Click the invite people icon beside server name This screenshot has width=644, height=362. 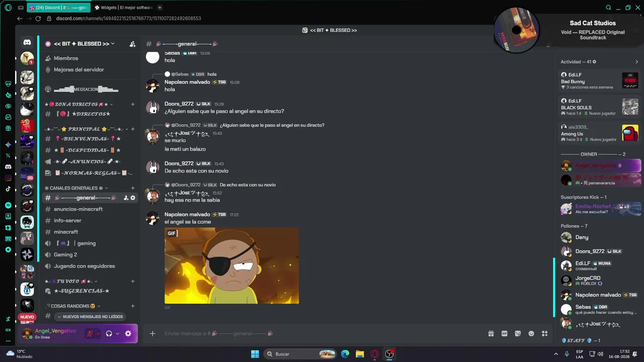pyautogui.click(x=132, y=44)
